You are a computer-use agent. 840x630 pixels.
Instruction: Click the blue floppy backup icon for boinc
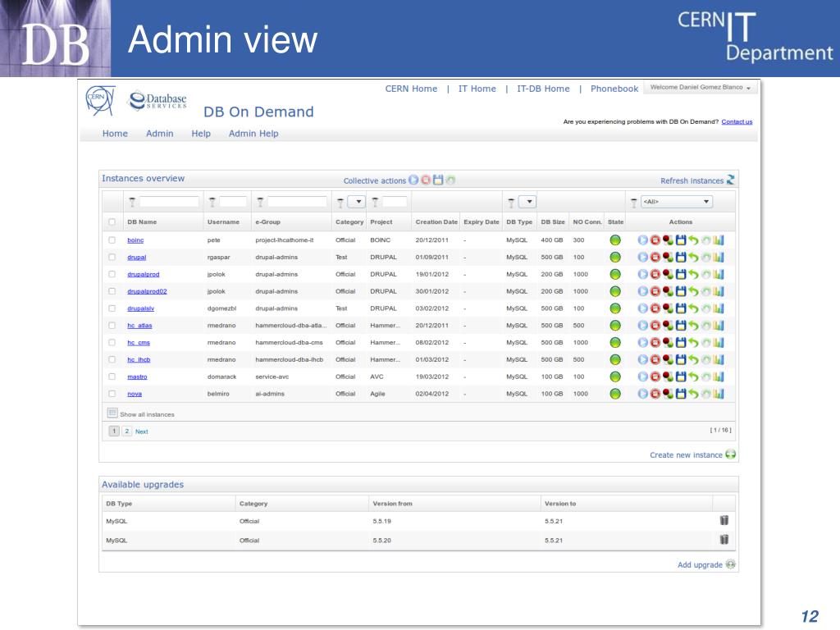tap(681, 240)
